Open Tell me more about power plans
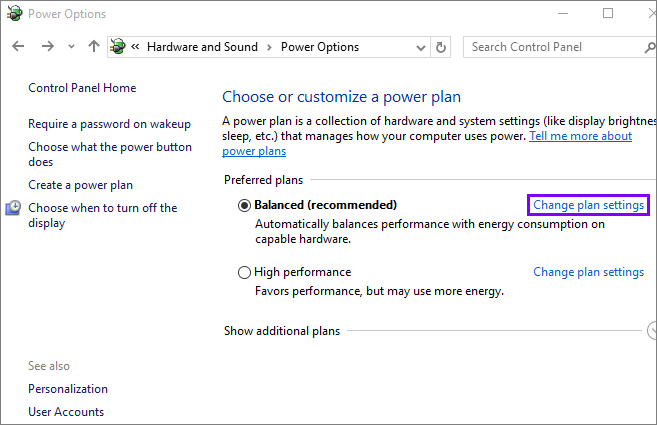Viewport: 657px width, 425px height. click(580, 136)
